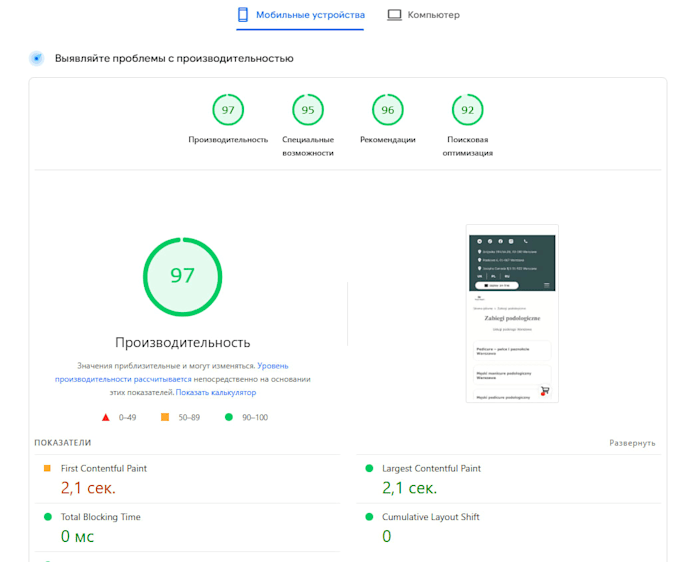Click the Производительность title under large gauge
680x562 pixels.
pyautogui.click(x=183, y=343)
